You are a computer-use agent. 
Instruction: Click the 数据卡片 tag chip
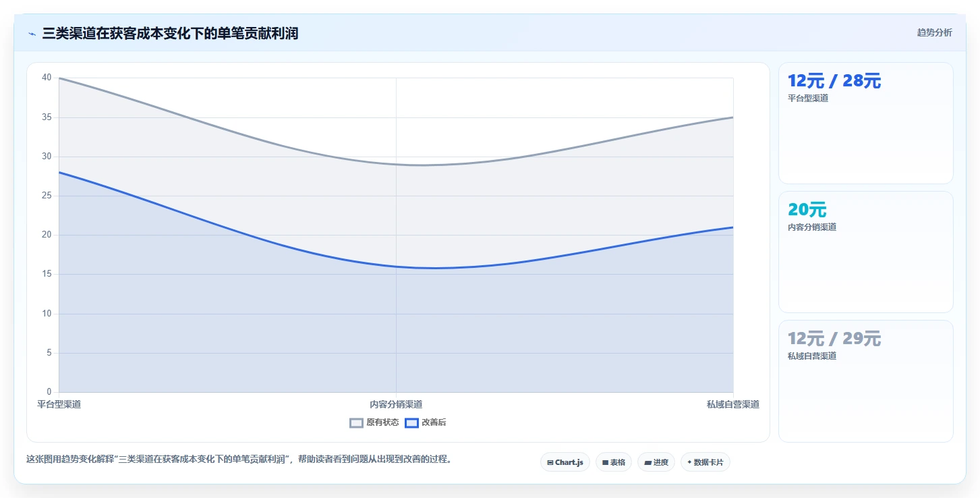tap(705, 462)
